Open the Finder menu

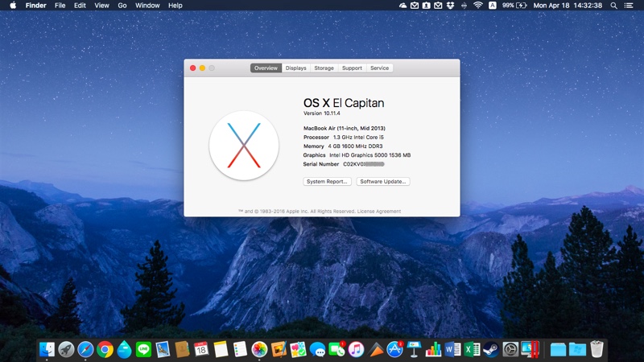point(35,6)
